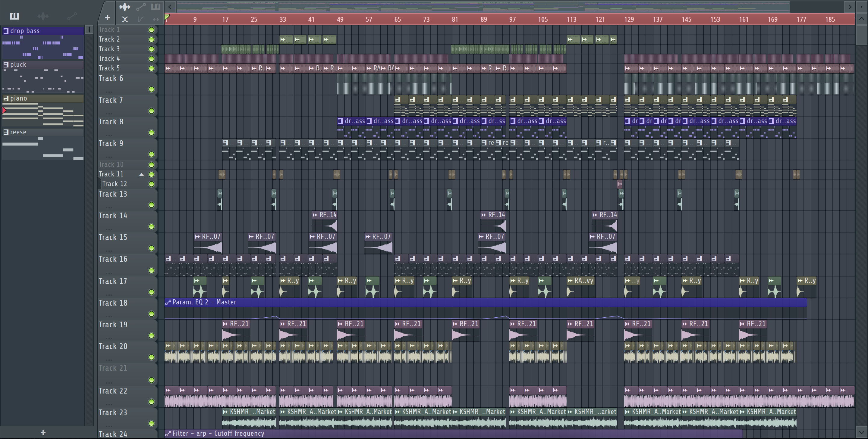This screenshot has height=439, width=868.
Task: Click the X icon below the waveform icon
Action: click(x=125, y=19)
